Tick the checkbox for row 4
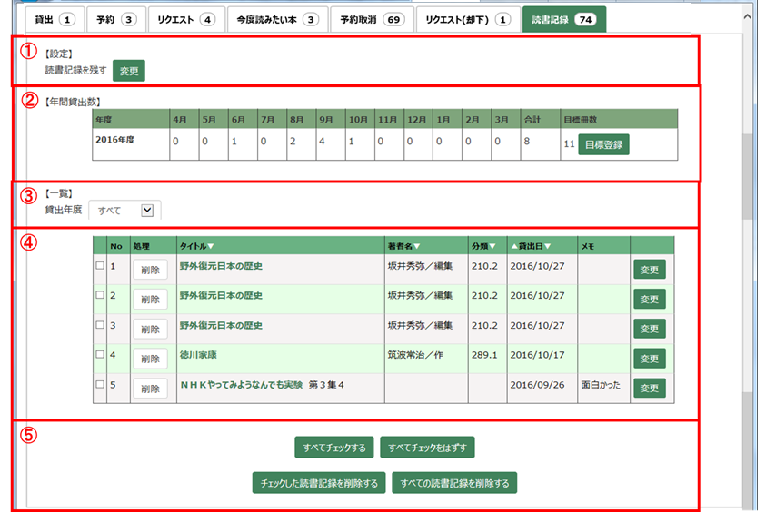Viewport: 766px width, 532px height. (x=99, y=355)
